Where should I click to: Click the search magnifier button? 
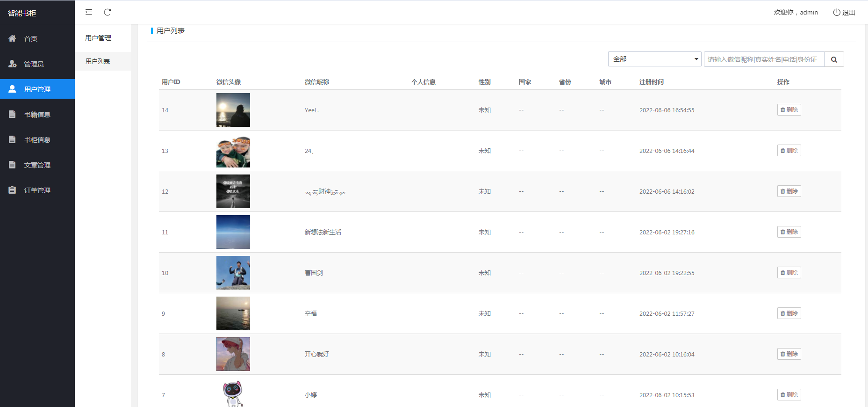click(834, 59)
